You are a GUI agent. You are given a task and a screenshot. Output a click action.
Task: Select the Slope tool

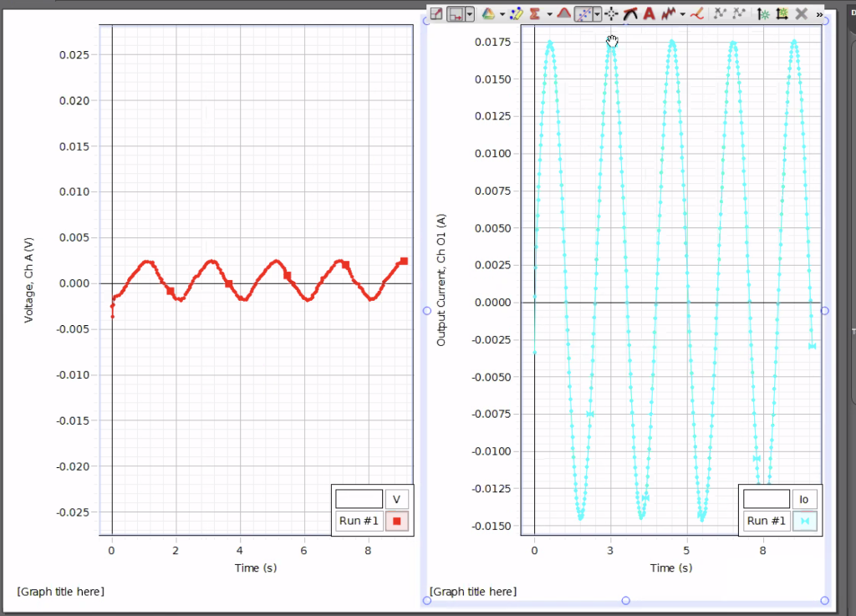pos(630,13)
